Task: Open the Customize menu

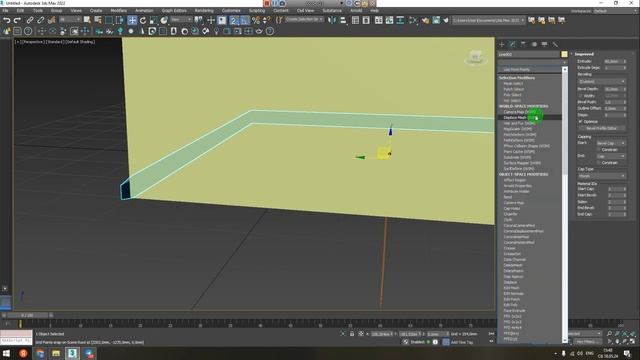Action: pyautogui.click(x=231, y=11)
